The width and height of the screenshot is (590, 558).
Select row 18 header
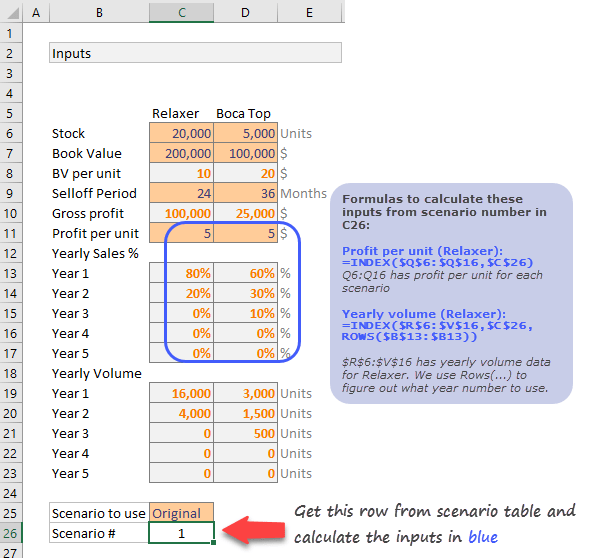(11, 373)
